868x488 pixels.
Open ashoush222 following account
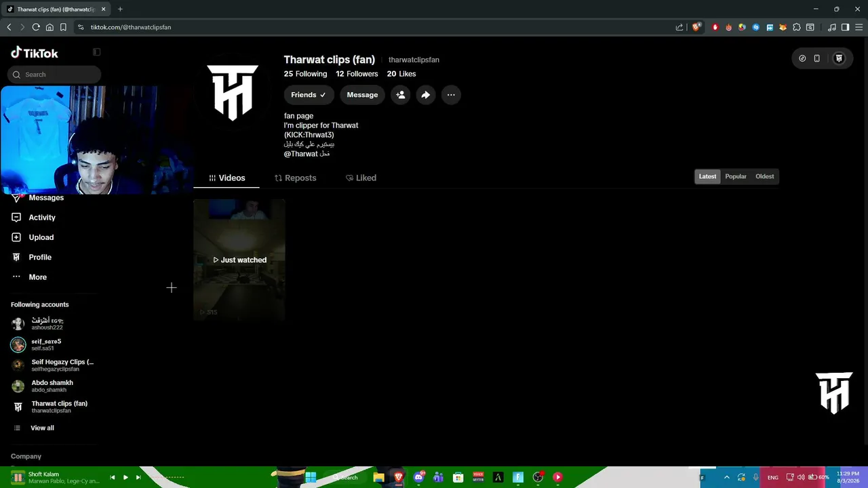click(x=47, y=324)
